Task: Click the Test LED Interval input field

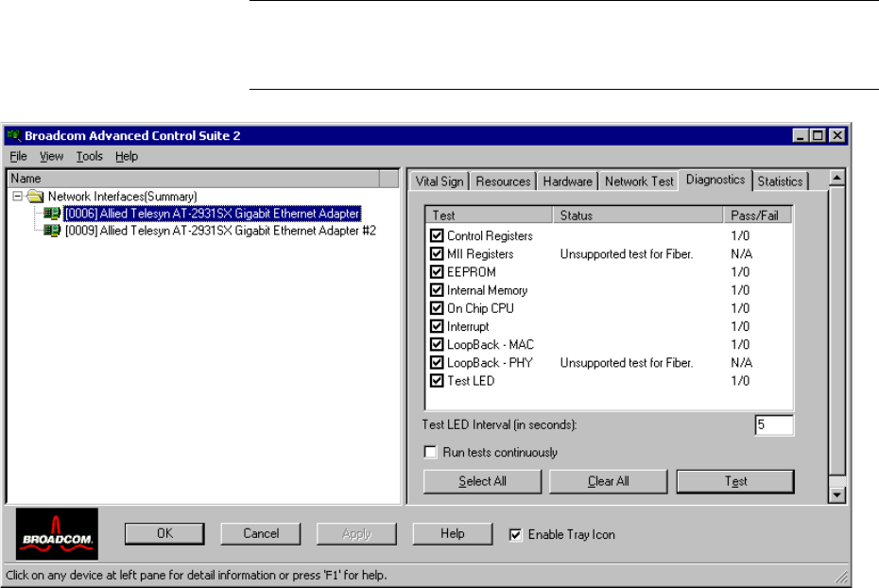Action: [x=773, y=425]
